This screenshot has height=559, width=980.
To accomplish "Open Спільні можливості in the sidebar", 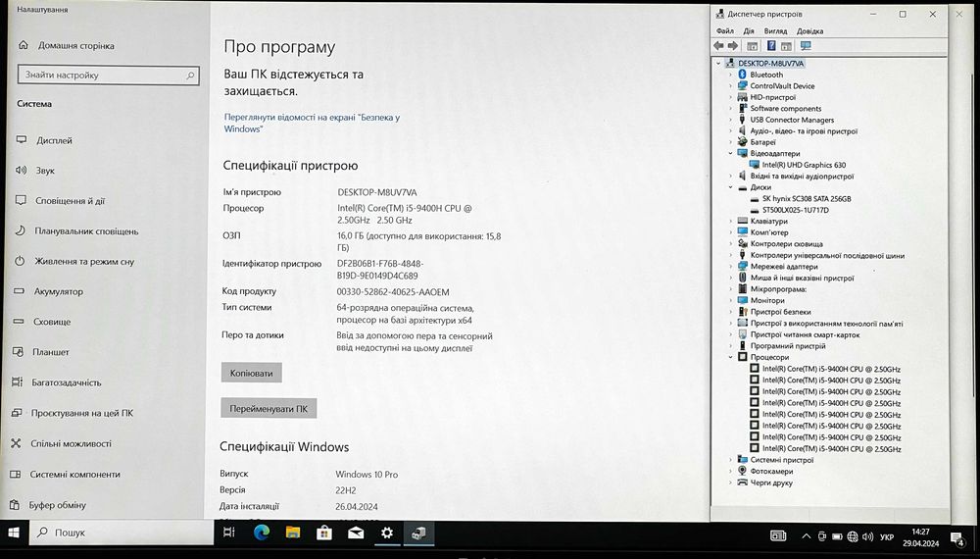I will [x=71, y=444].
